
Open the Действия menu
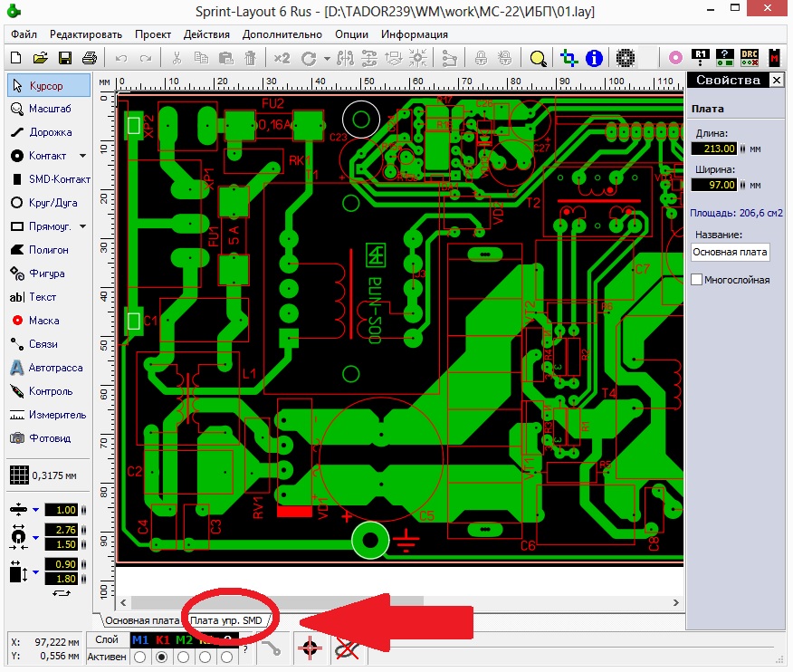click(206, 34)
